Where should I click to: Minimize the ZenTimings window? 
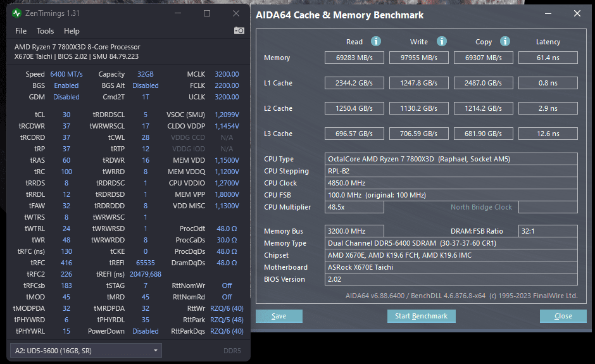coord(178,13)
